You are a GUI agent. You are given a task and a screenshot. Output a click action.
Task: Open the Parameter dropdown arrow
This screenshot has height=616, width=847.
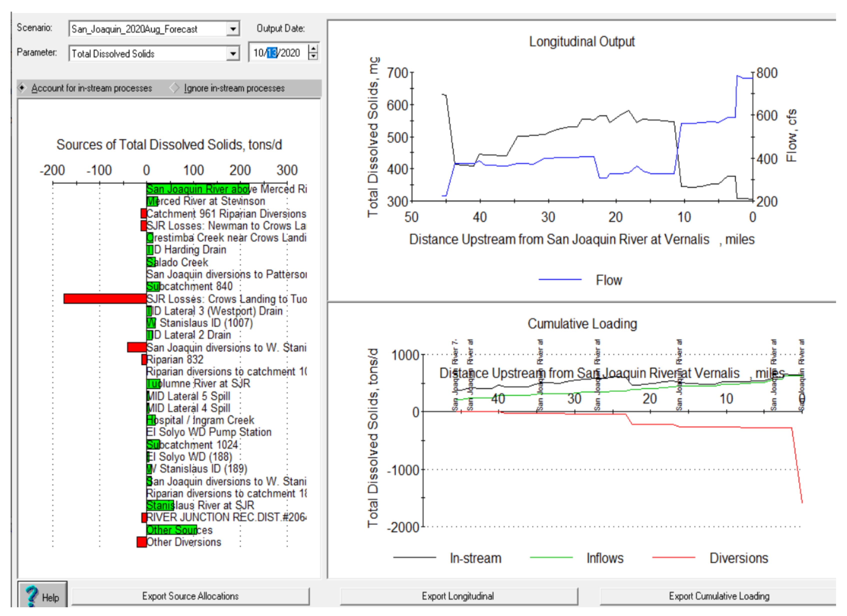click(233, 53)
